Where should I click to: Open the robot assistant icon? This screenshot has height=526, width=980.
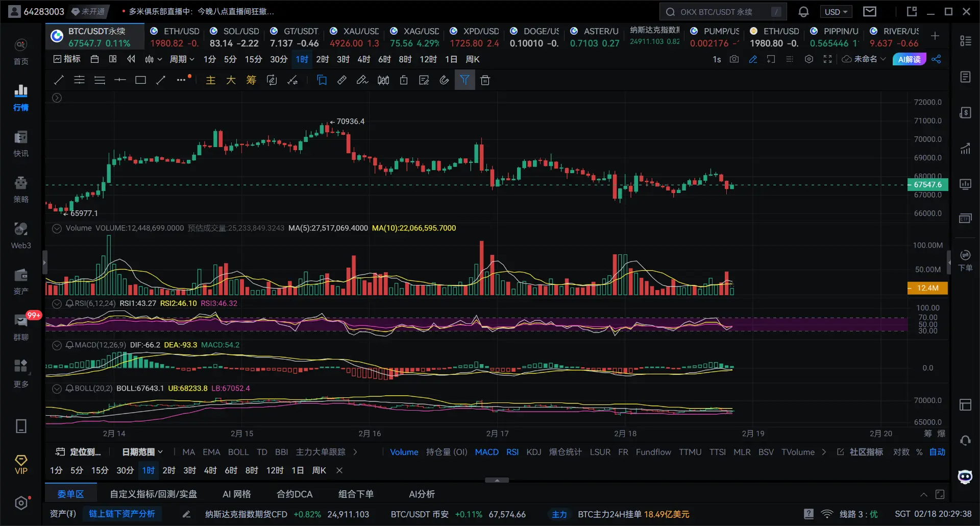(x=965, y=477)
